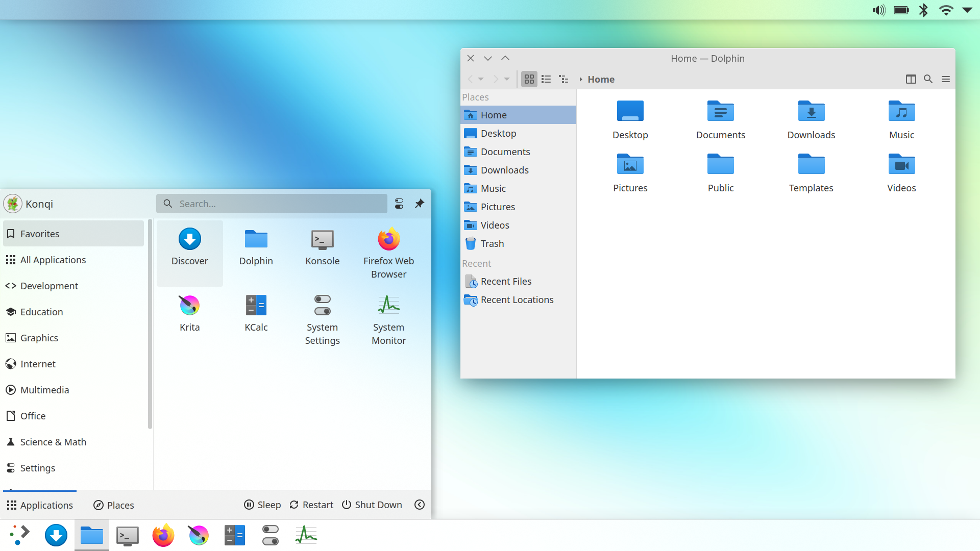
Task: Open Dolphin from the launcher favorites
Action: pyautogui.click(x=256, y=253)
